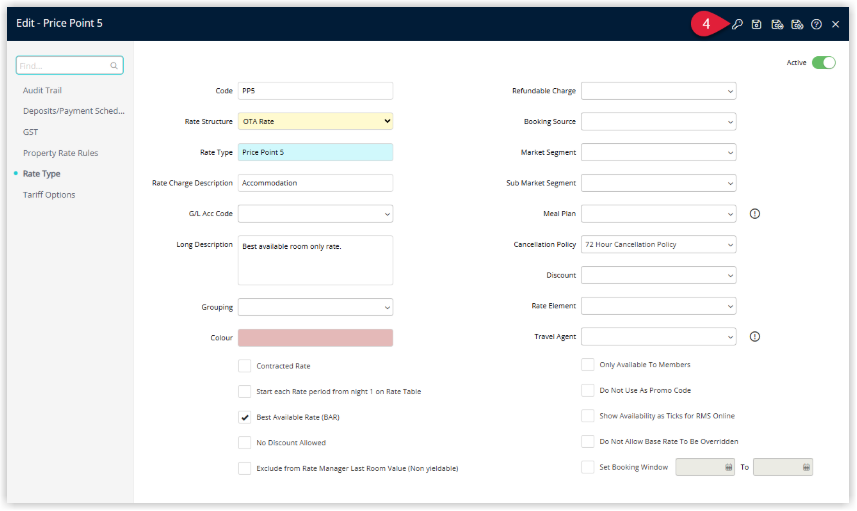Open Tariff Options in the sidebar
Viewport: 857px width, 511px height.
click(49, 195)
